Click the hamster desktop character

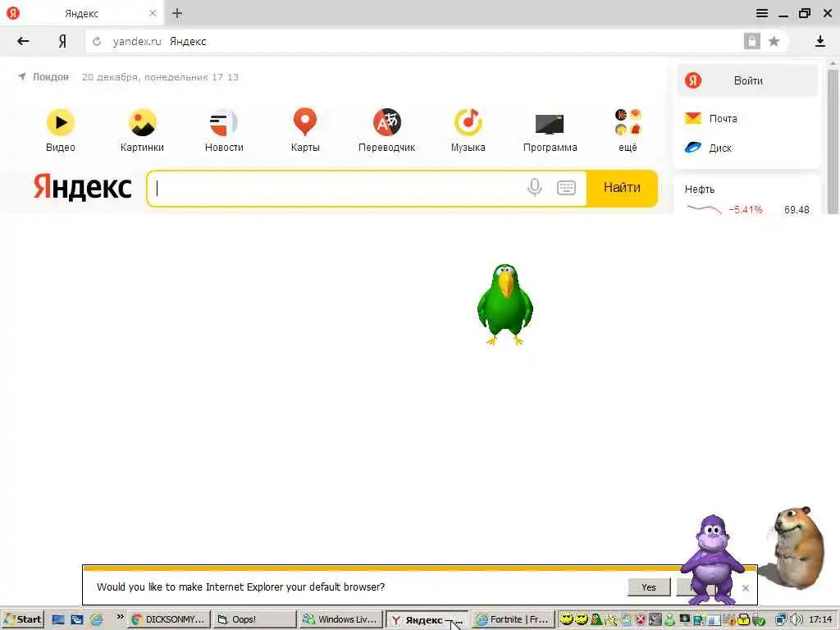pyautogui.click(x=797, y=547)
